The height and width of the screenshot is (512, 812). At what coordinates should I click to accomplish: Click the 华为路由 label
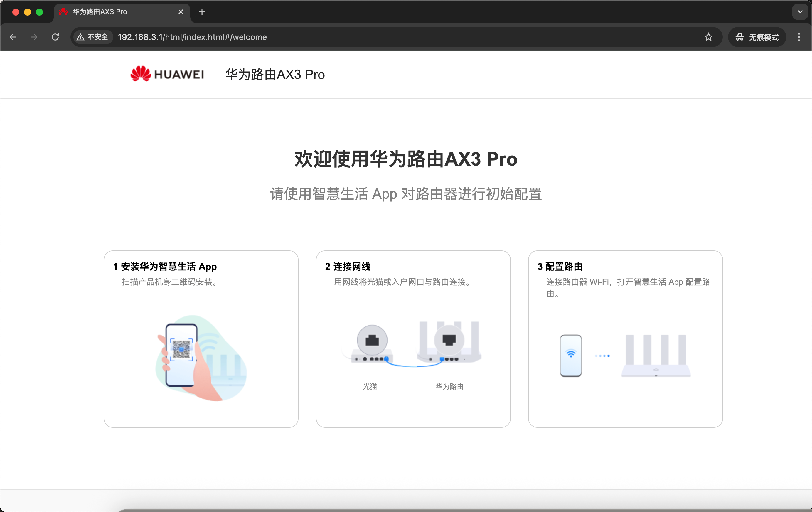tap(449, 387)
